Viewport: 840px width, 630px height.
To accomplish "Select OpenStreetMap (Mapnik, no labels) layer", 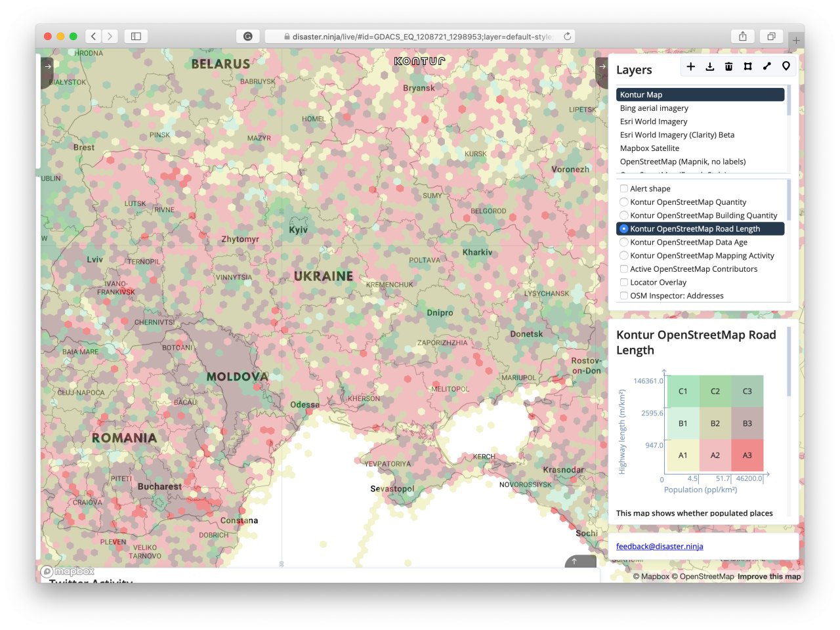I will point(700,161).
